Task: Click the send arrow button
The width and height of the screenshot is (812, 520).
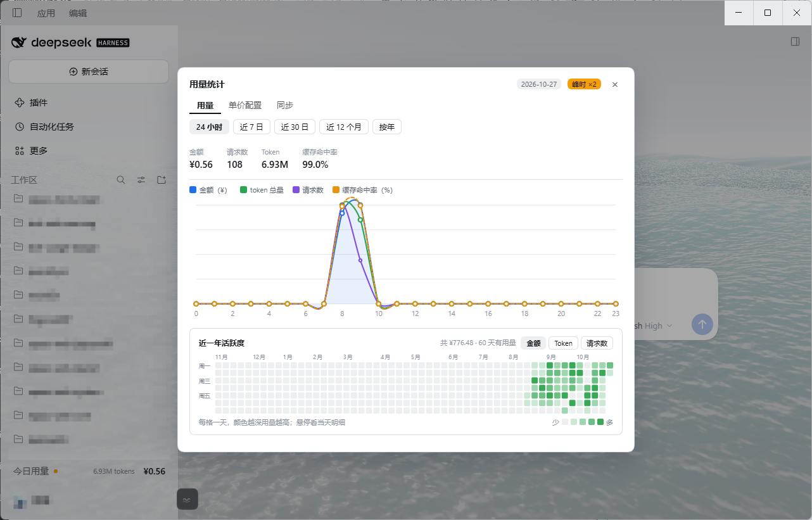Action: click(702, 324)
